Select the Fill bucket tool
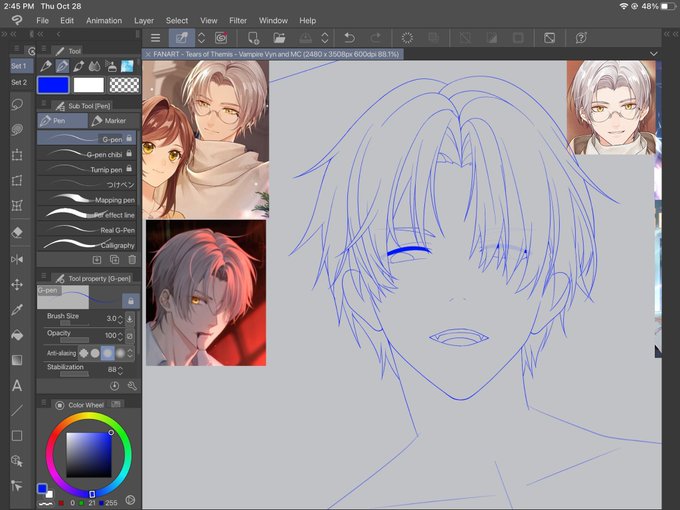Image resolution: width=680 pixels, height=510 pixels. [17, 335]
